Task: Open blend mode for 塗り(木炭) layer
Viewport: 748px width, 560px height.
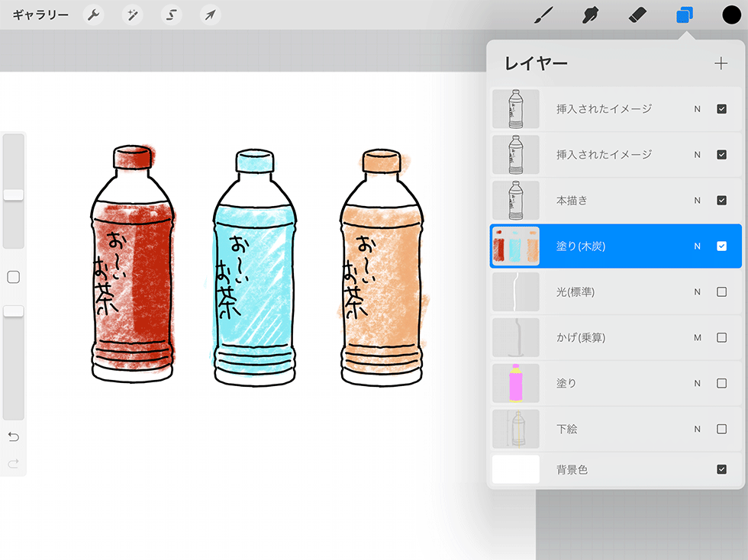Action: pyautogui.click(x=696, y=246)
